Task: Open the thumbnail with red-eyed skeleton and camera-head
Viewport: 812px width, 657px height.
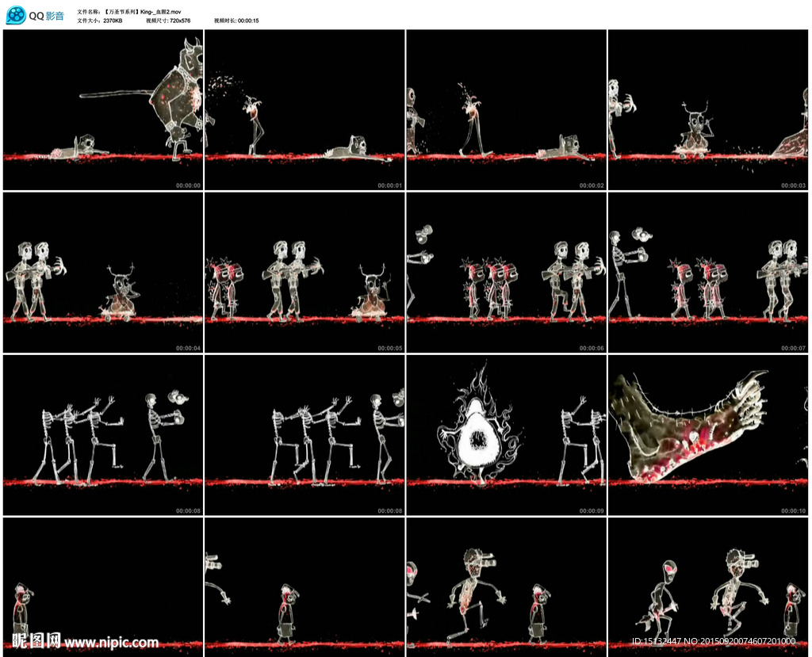Action: 708,587
